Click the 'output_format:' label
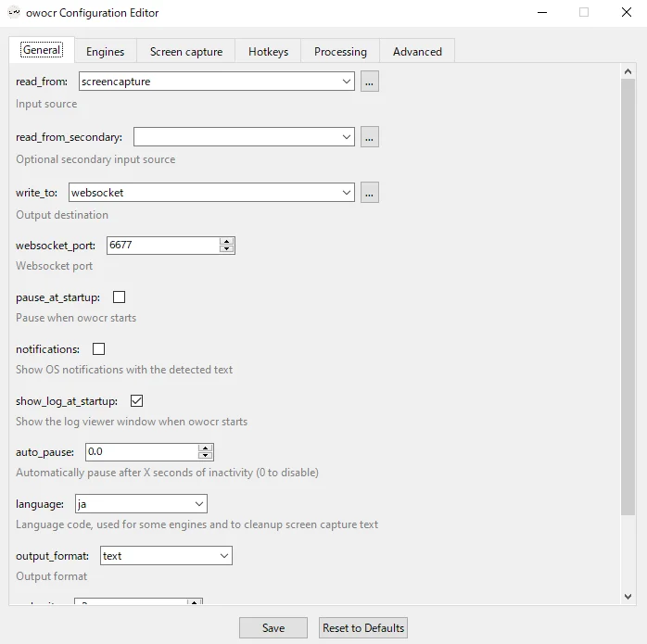Screen dimensions: 647x644 (x=52, y=556)
